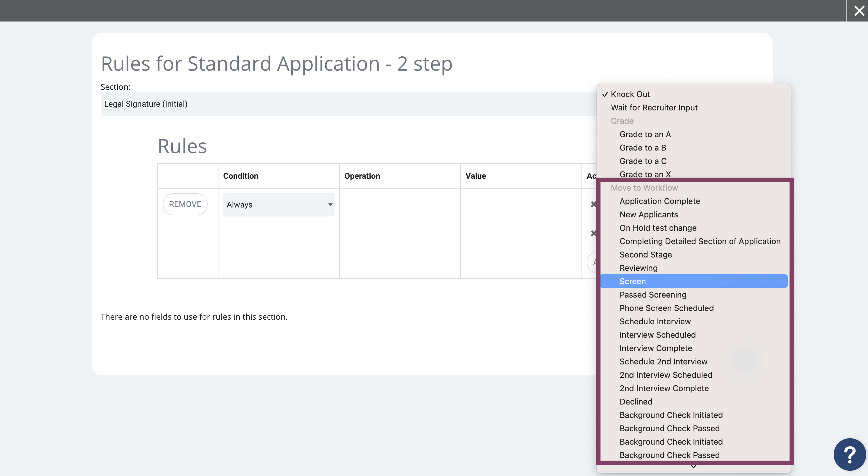
Task: Open the help question mark bubble
Action: point(850,454)
